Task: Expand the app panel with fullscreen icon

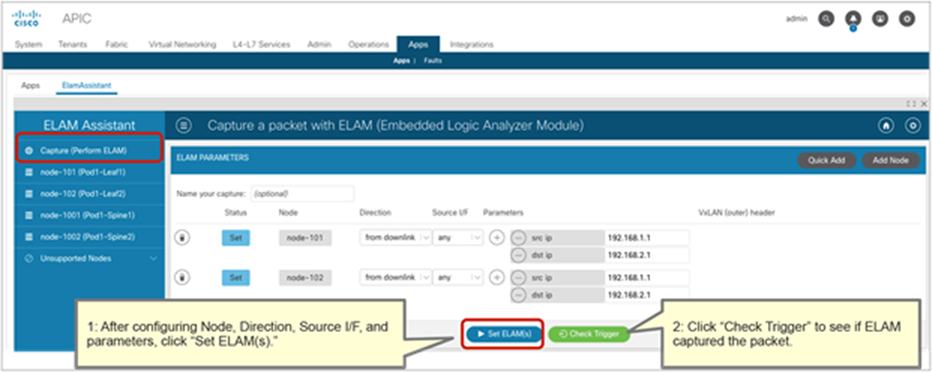Action: click(911, 103)
